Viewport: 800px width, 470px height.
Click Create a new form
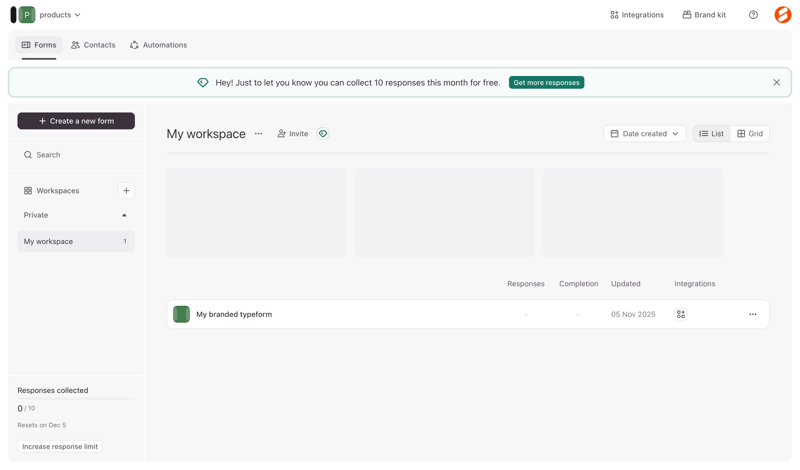click(76, 121)
